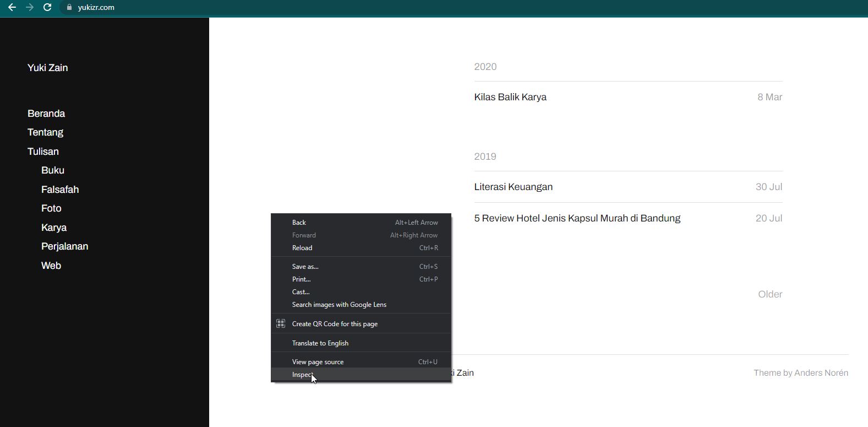Open the Tentang sidebar page
Image resolution: width=868 pixels, height=427 pixels.
(x=45, y=132)
